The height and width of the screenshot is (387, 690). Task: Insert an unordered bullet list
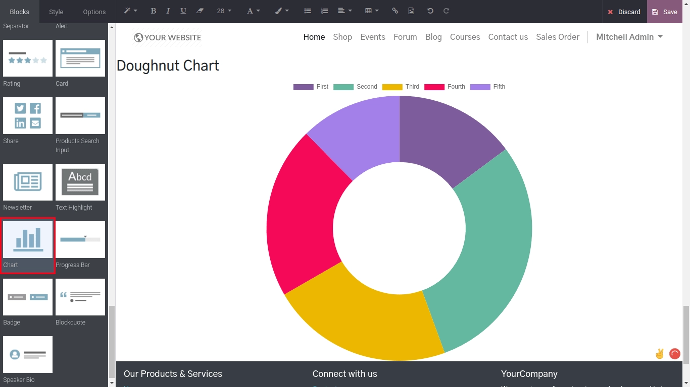pyautogui.click(x=308, y=11)
